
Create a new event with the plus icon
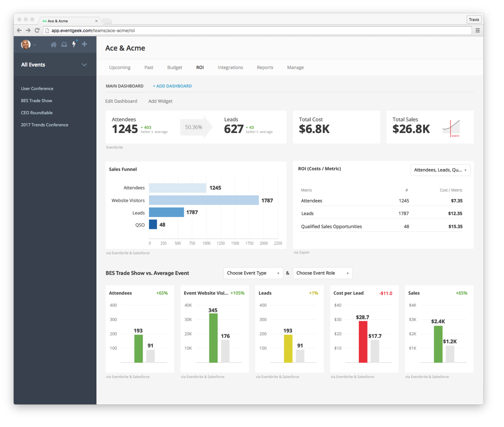(x=84, y=44)
